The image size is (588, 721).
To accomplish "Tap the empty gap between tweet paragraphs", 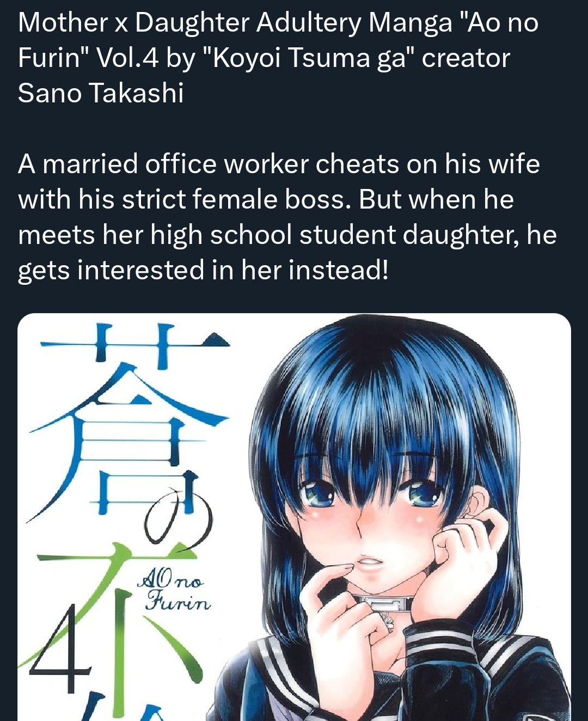I will [294, 128].
